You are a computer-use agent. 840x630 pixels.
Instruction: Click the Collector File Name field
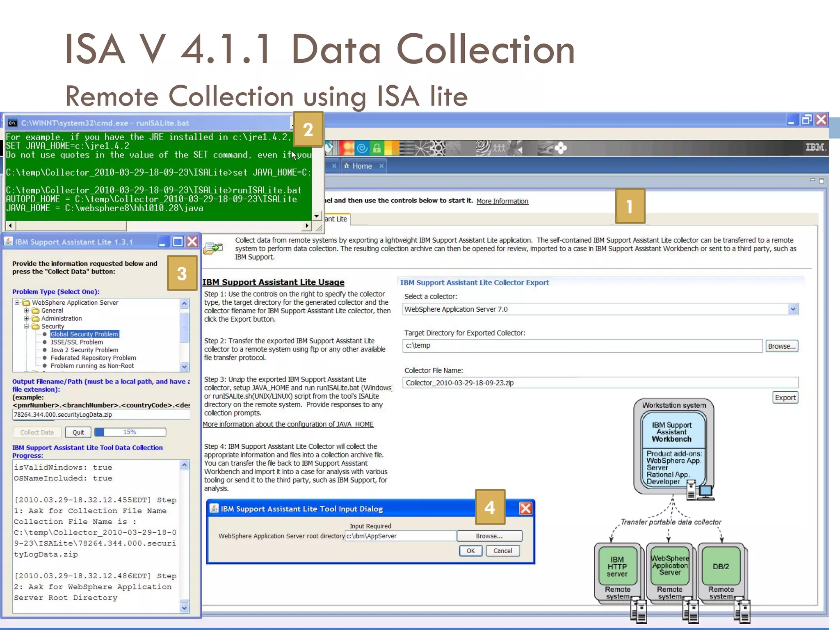tap(600, 383)
